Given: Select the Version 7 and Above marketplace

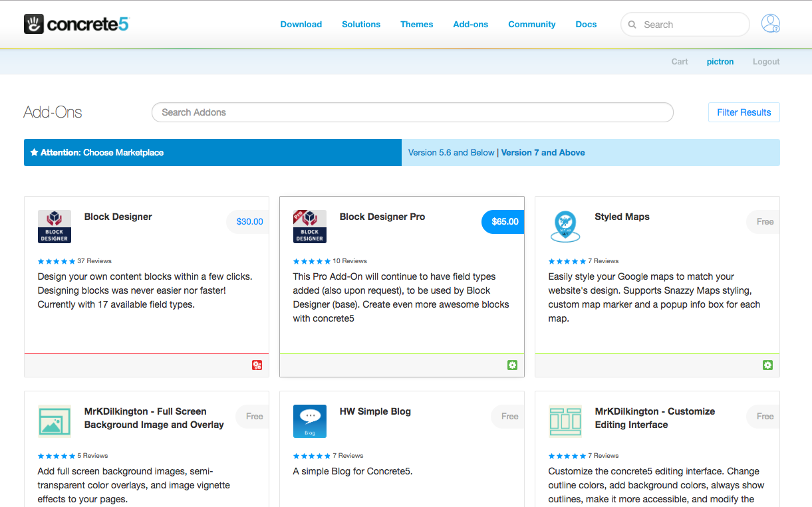Looking at the screenshot, I should [543, 153].
